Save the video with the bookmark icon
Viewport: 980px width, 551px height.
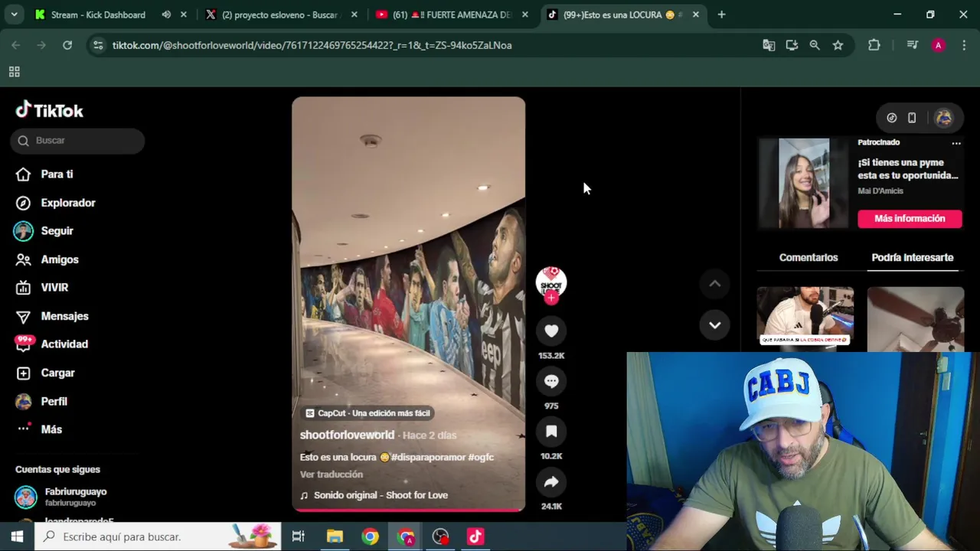(551, 432)
